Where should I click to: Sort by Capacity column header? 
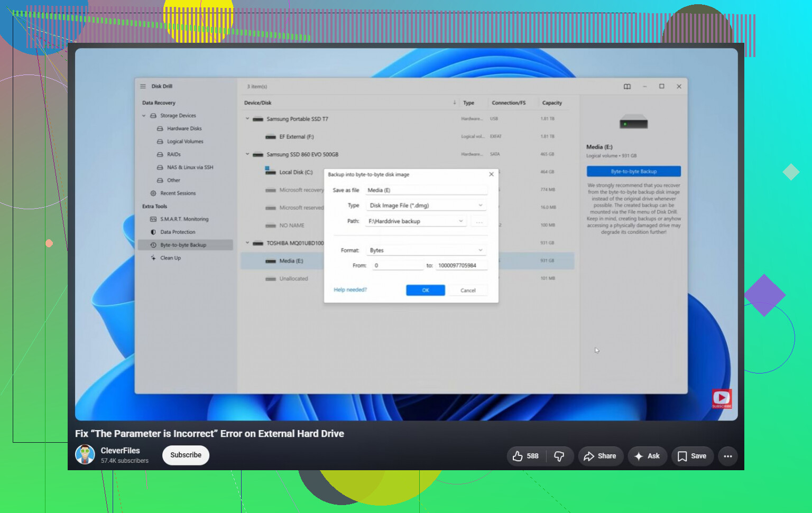click(552, 103)
